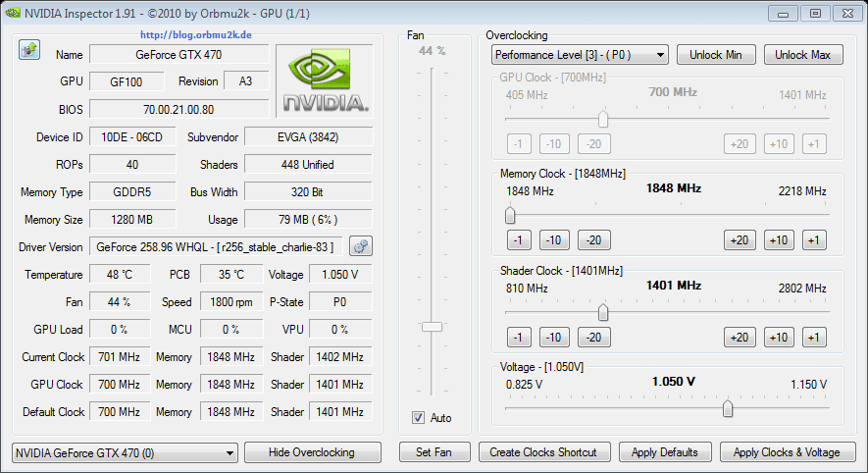Increase Shader Clock by 10

pos(779,338)
